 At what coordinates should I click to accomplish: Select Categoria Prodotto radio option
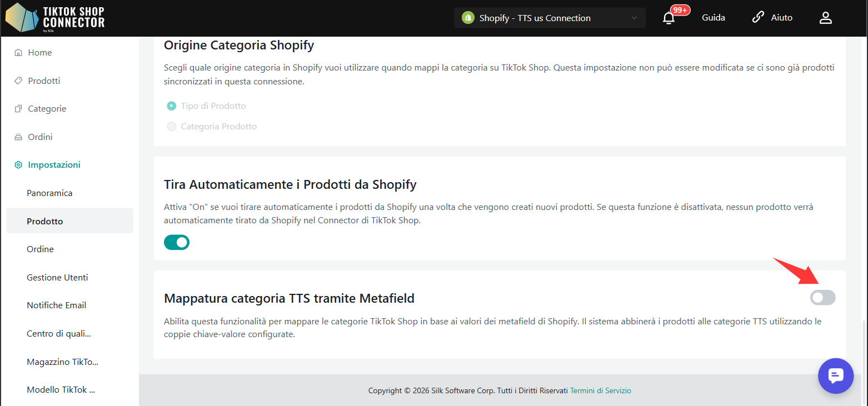coord(172,127)
